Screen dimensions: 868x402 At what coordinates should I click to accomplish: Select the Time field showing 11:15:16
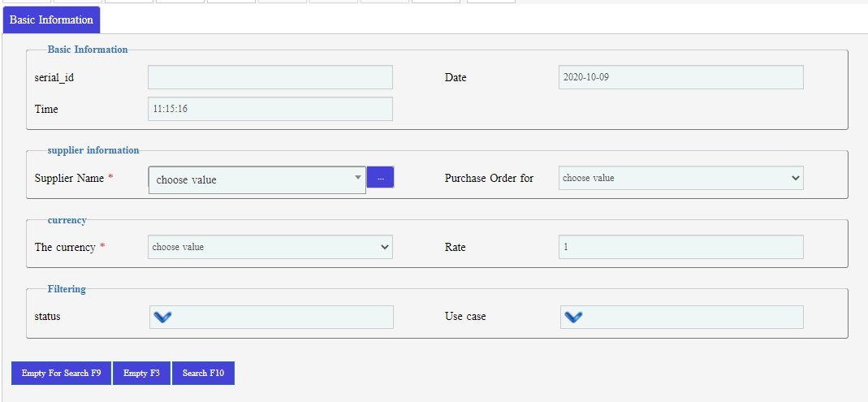(270, 109)
